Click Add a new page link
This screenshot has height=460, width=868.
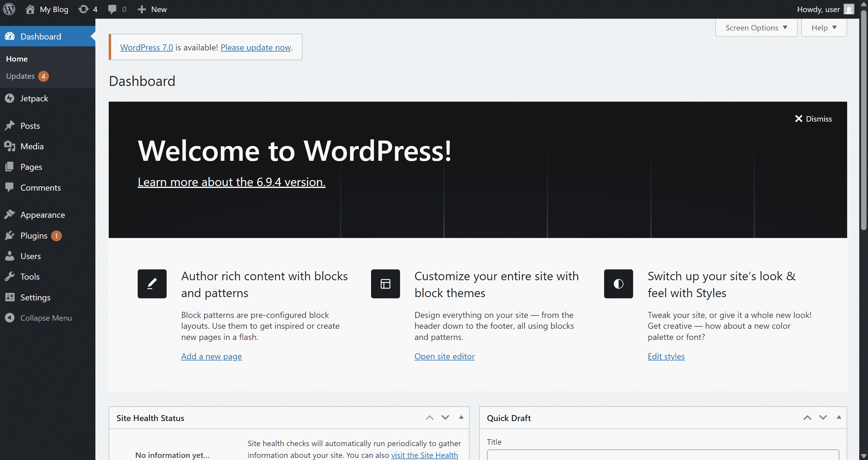click(211, 356)
